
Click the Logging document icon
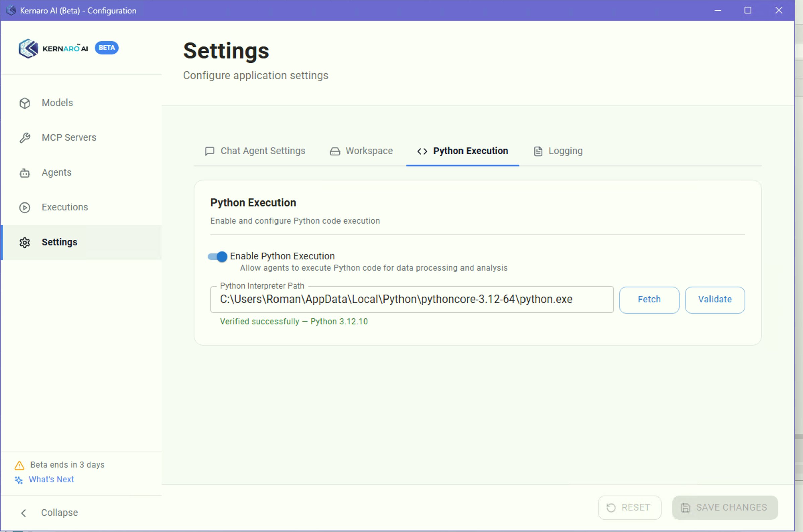coord(538,151)
